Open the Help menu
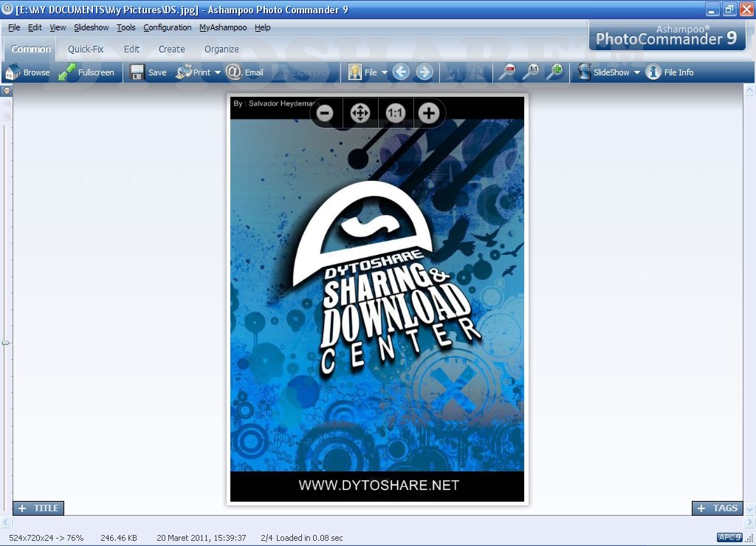Image resolution: width=756 pixels, height=546 pixels. 262,27
